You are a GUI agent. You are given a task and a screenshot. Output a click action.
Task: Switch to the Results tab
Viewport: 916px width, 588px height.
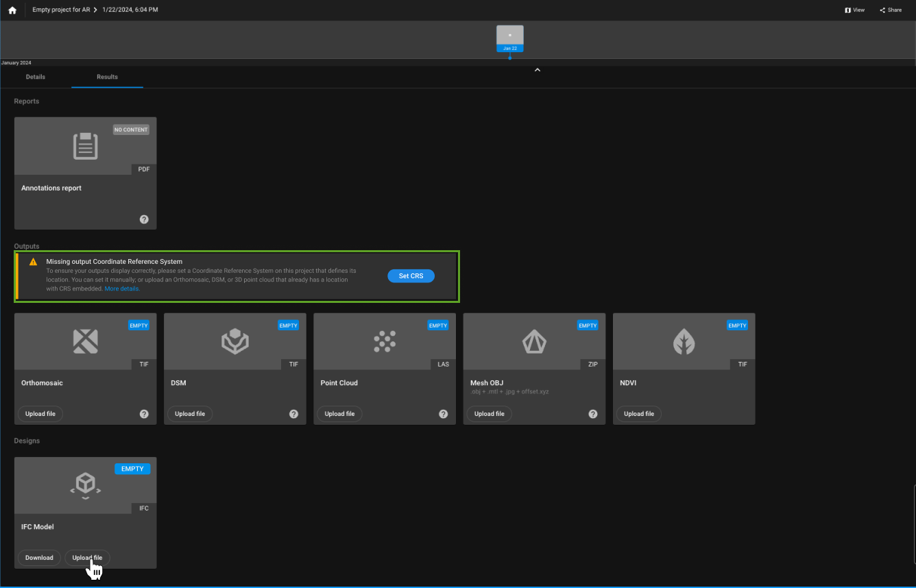(x=107, y=77)
